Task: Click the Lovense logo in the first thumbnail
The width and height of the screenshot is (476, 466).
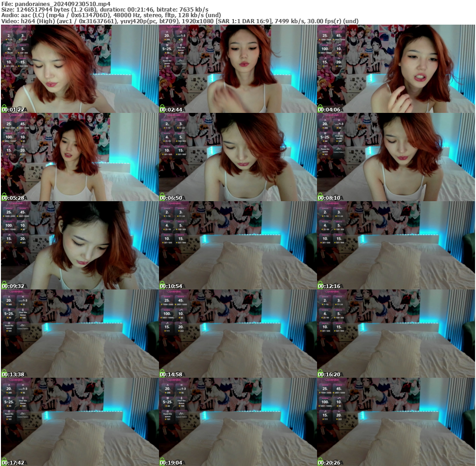Action: [x=15, y=27]
